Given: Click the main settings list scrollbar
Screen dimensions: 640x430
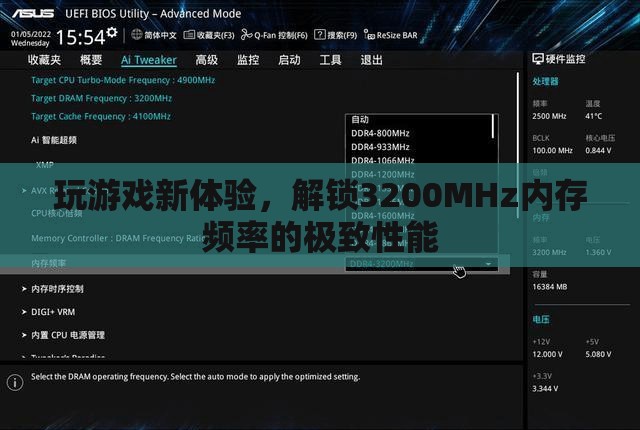Looking at the screenshot, I should click(x=518, y=146).
